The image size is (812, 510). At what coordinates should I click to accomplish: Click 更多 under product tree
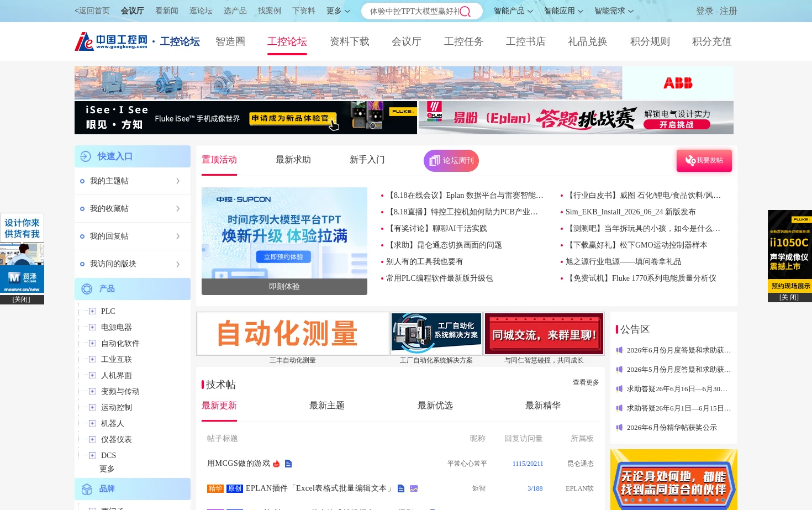pyautogui.click(x=107, y=469)
